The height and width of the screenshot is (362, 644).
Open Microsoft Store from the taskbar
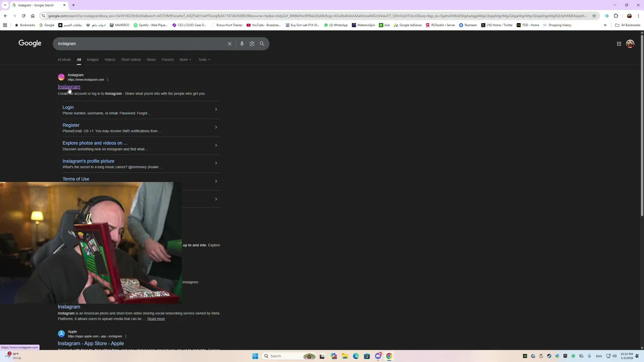(367, 356)
